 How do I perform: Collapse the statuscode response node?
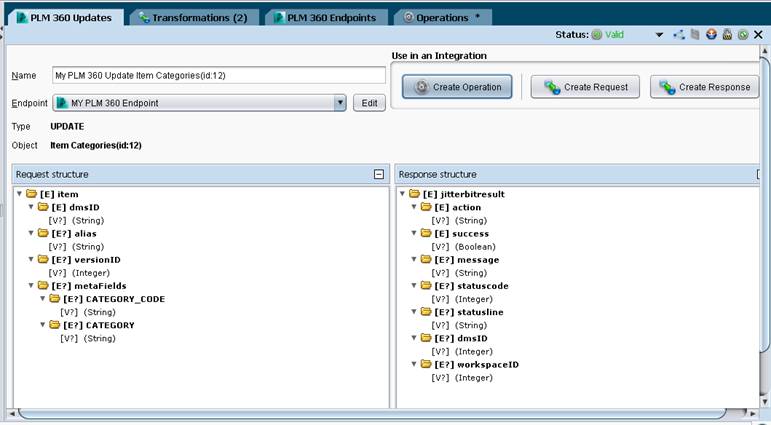coord(414,285)
